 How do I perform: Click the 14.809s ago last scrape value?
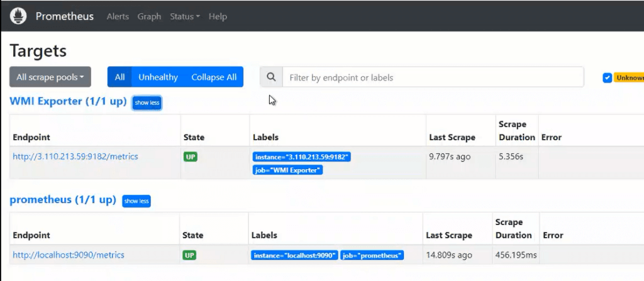point(448,255)
